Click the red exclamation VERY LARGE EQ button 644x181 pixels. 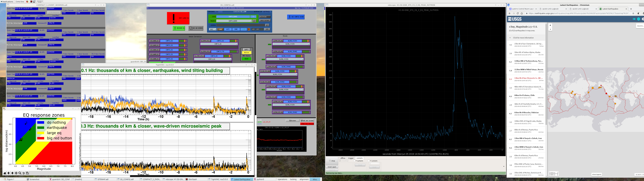(x=178, y=18)
